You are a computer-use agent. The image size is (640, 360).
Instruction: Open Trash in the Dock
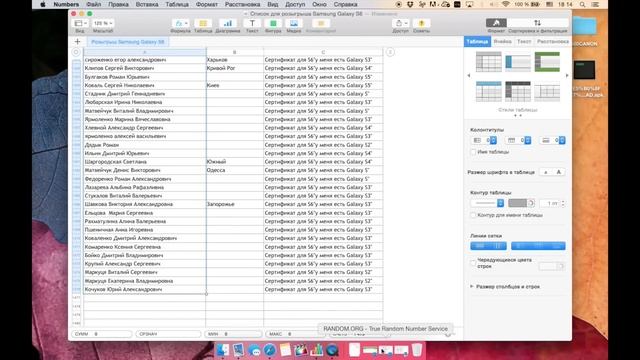417,350
